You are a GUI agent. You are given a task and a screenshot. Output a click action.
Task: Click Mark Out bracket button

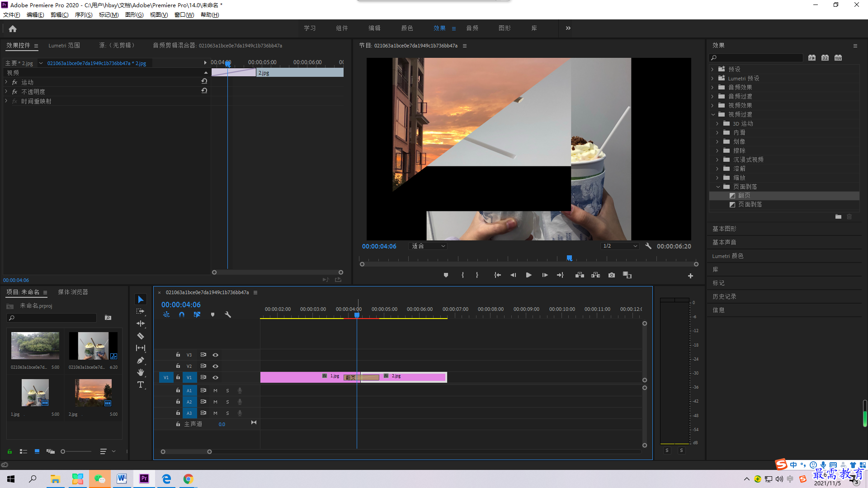477,275
